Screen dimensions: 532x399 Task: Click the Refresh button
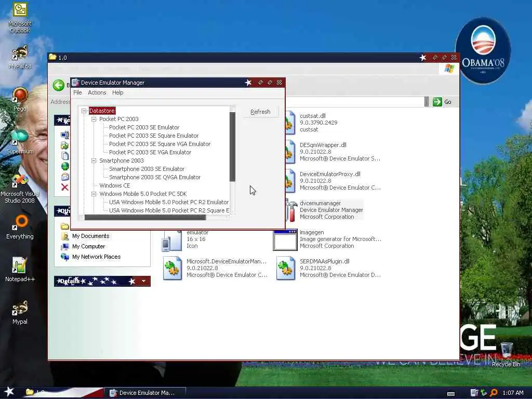[260, 112]
